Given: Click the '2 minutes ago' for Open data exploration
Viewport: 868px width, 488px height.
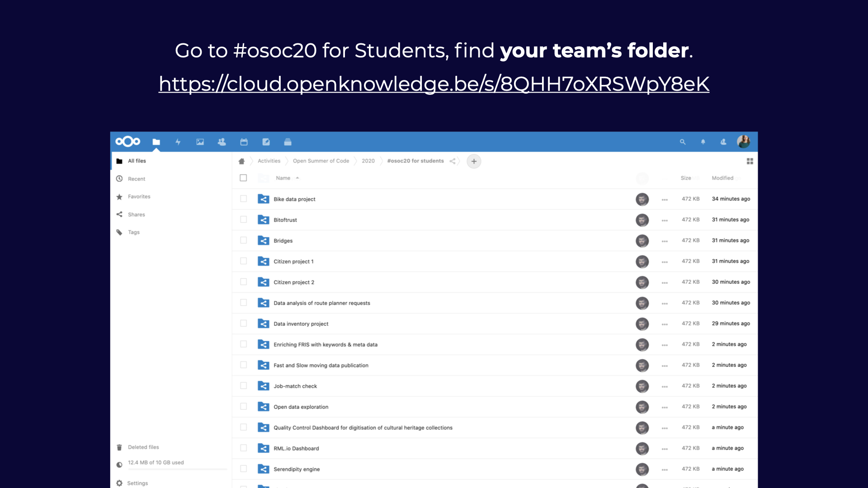Looking at the screenshot, I should [x=729, y=407].
